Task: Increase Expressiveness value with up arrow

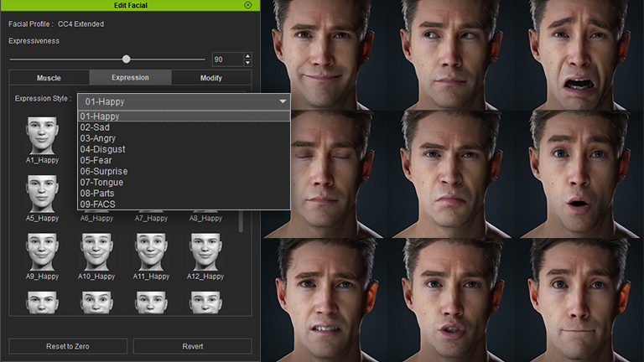Action: [247, 56]
